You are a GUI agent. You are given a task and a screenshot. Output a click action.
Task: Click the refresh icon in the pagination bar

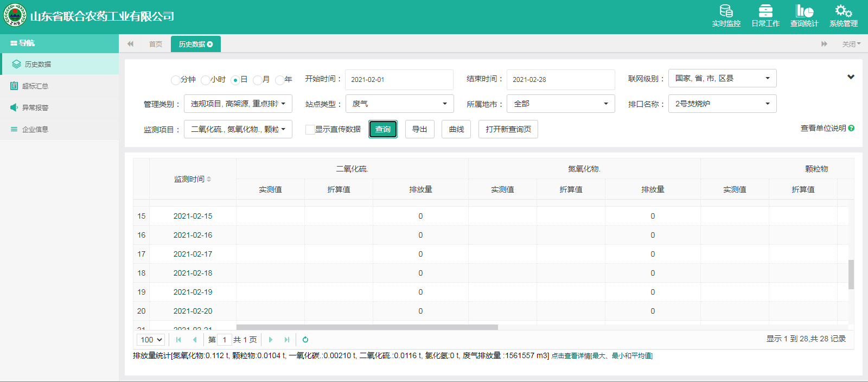(x=305, y=340)
